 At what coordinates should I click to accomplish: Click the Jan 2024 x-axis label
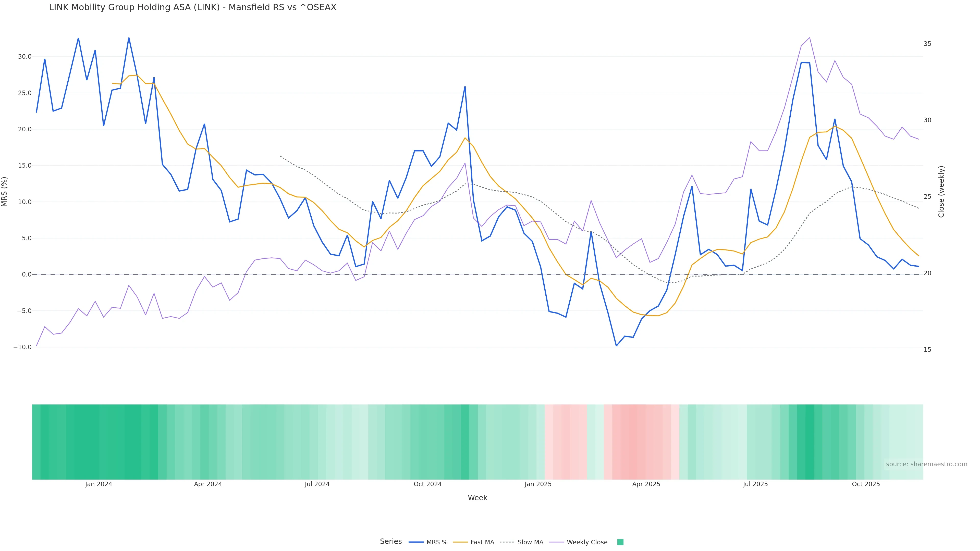point(99,484)
